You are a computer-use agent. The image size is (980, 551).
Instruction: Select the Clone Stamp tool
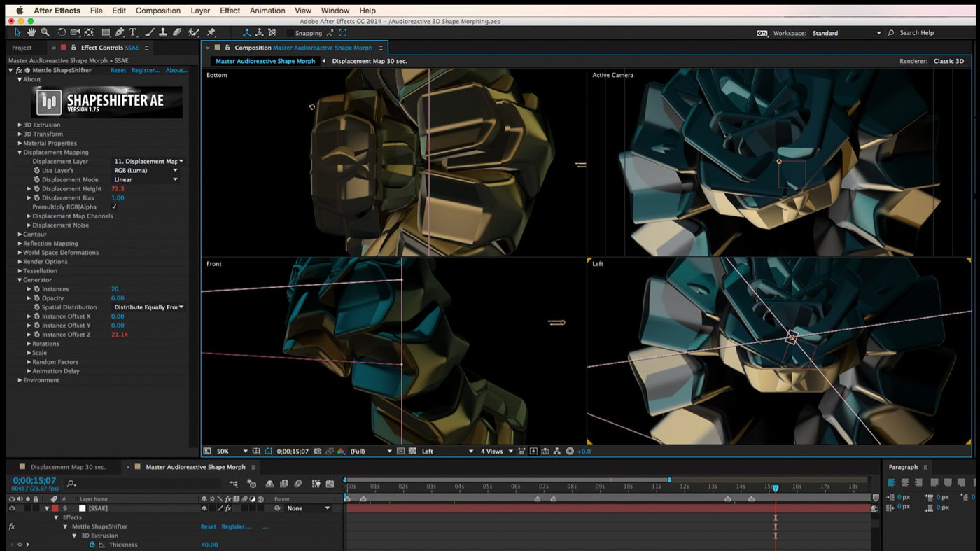tap(163, 32)
